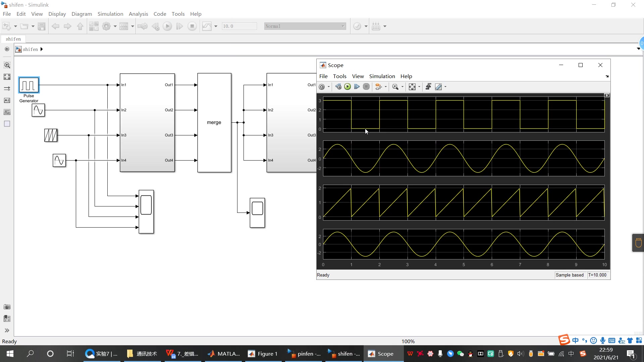Click the simulation stop time input field
Image resolution: width=644 pixels, height=362 pixels.
(x=239, y=26)
